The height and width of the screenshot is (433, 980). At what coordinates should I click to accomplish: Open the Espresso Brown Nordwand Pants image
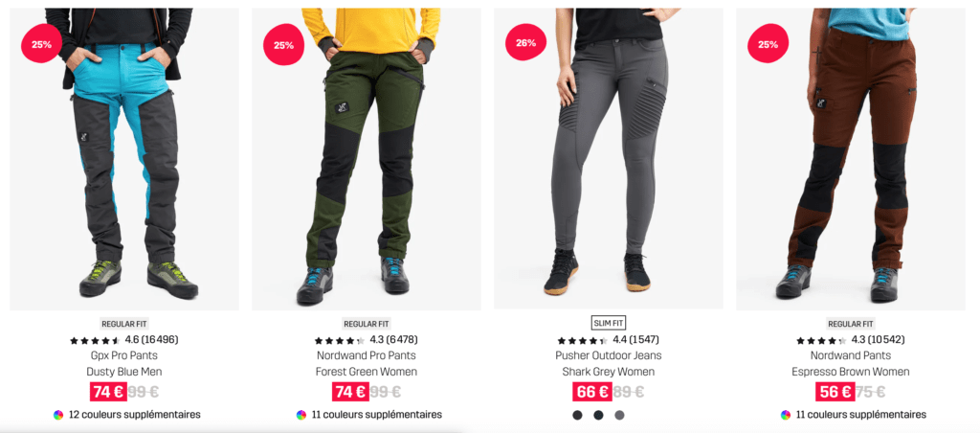point(851,159)
